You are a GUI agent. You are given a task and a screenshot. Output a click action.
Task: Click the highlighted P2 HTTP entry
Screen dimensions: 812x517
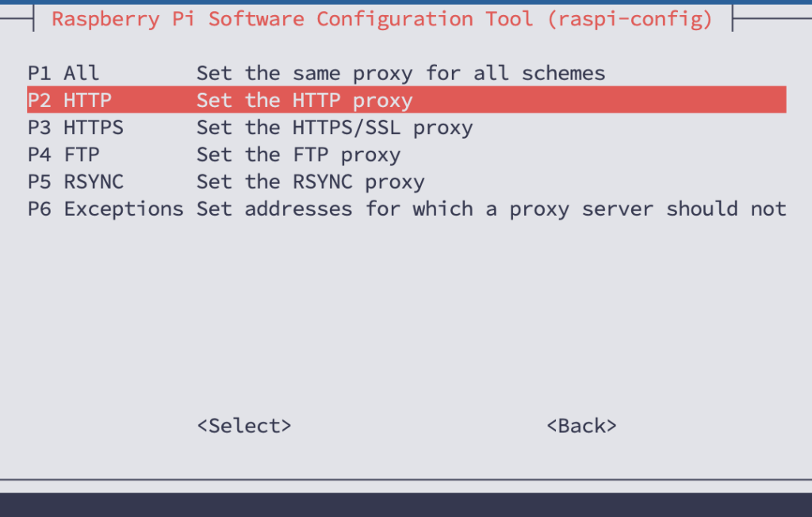tap(70, 101)
